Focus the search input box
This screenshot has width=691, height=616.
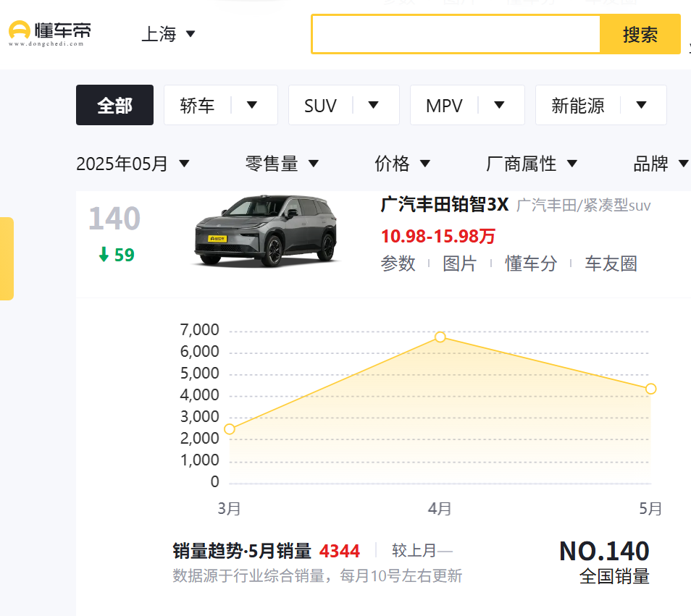456,34
